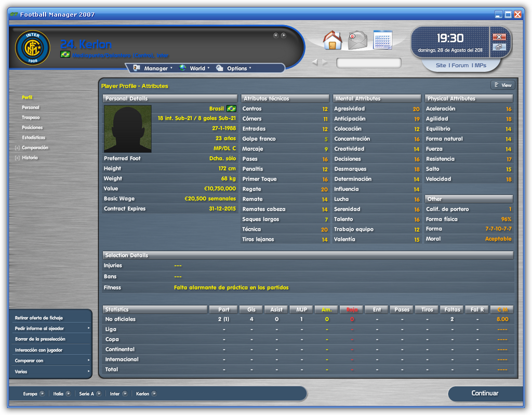Click the Europa breadcrumb
The image size is (532, 415).
click(30, 394)
